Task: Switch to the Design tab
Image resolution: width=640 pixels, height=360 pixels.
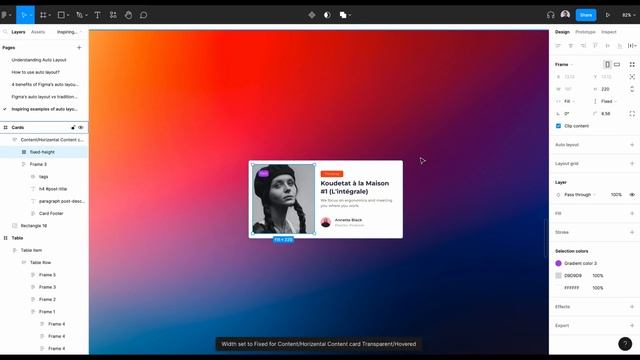Action: pyautogui.click(x=562, y=32)
